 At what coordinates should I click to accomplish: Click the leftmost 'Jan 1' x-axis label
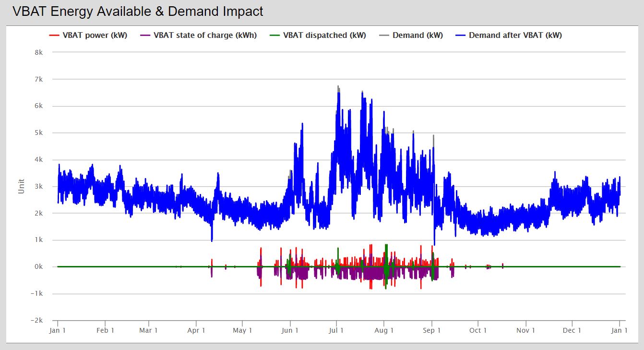[58, 330]
